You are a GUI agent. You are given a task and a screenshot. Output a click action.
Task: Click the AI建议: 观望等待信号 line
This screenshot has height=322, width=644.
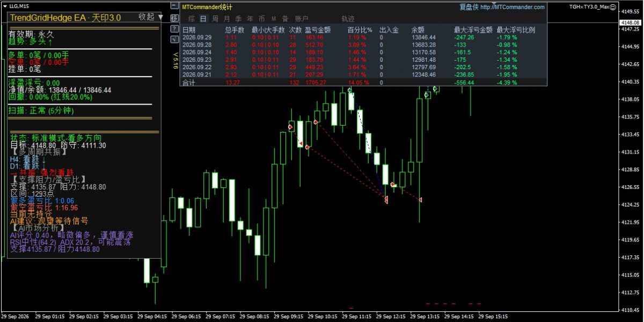click(49, 221)
